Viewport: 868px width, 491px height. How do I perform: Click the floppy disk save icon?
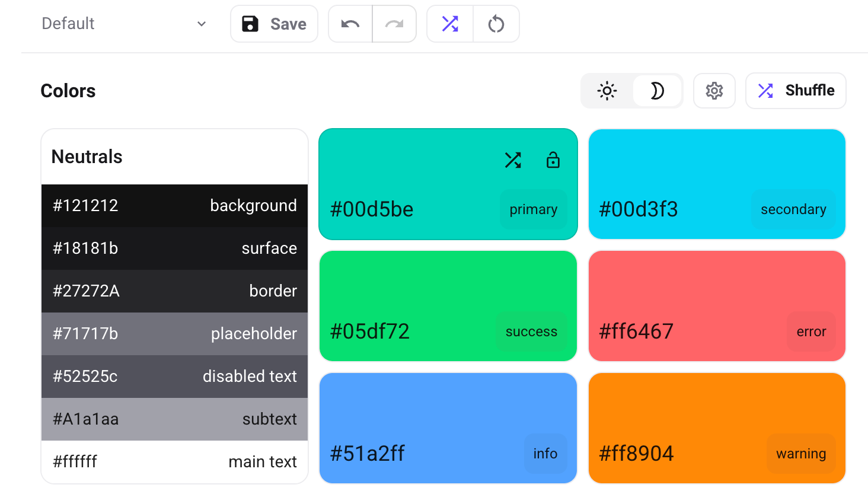click(250, 24)
